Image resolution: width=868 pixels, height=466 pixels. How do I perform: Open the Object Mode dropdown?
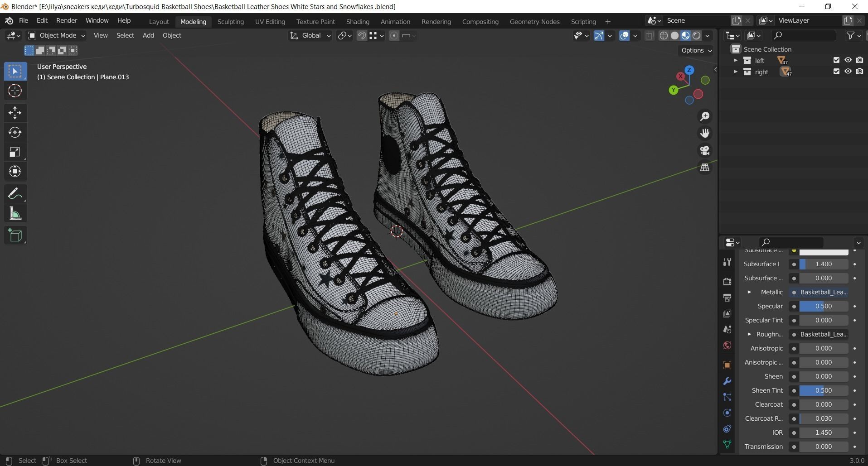pos(57,35)
